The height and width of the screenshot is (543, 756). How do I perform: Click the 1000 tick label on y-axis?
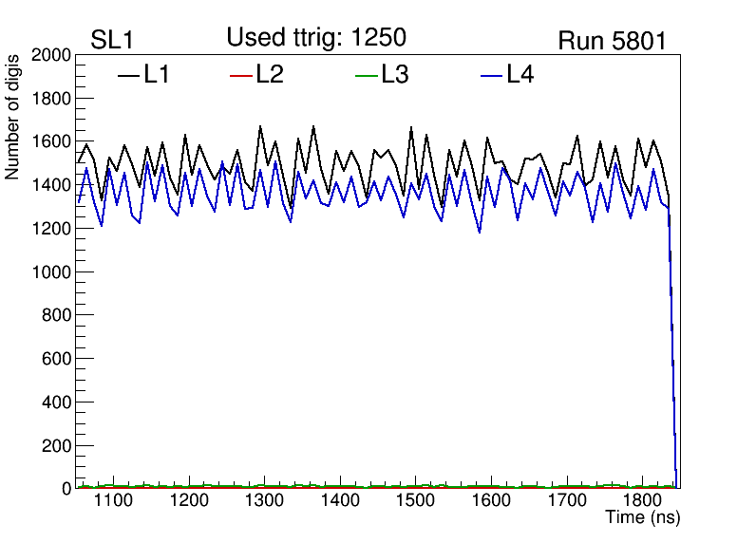pos(52,272)
